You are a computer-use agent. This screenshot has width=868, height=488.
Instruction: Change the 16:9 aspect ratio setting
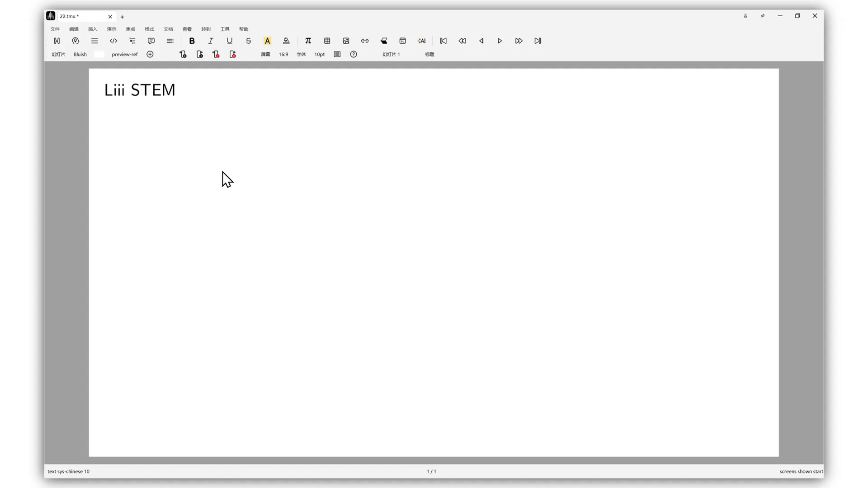[283, 54]
